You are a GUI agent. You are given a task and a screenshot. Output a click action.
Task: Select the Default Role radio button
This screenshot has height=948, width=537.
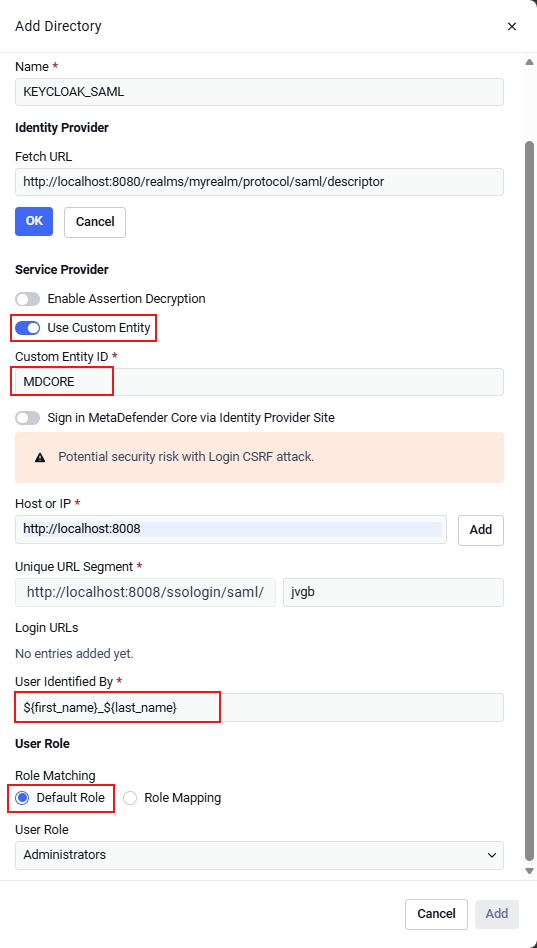tap(22, 798)
